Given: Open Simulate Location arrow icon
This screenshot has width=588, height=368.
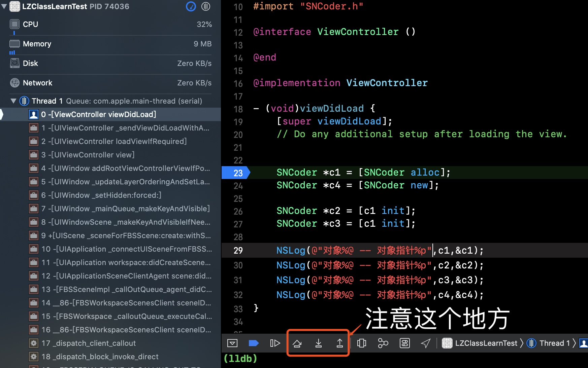Looking at the screenshot, I should click(426, 343).
